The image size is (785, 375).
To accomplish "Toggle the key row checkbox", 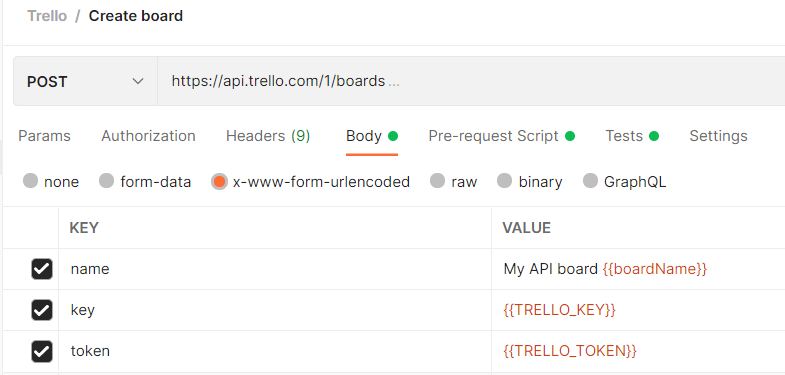I will [x=42, y=310].
